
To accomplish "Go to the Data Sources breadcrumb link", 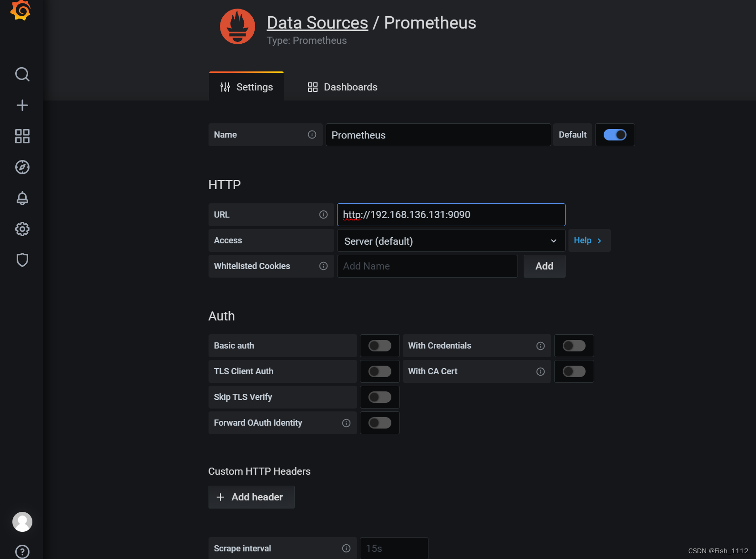I will point(317,23).
